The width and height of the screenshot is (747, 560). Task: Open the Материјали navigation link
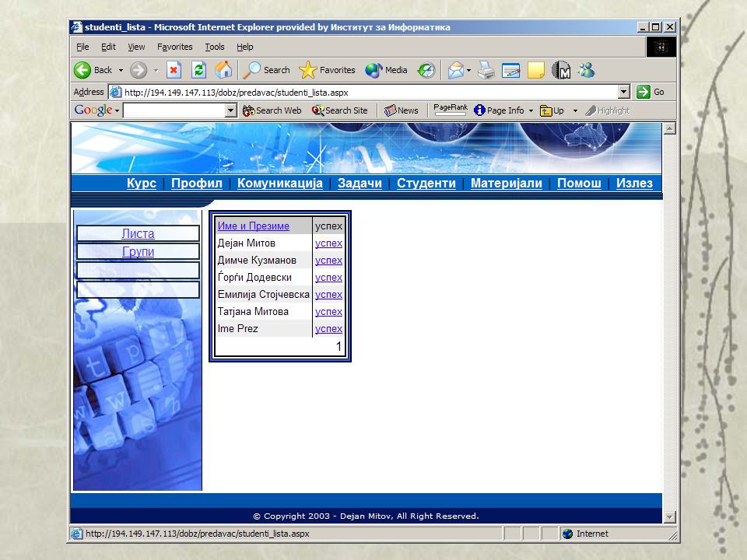[507, 184]
